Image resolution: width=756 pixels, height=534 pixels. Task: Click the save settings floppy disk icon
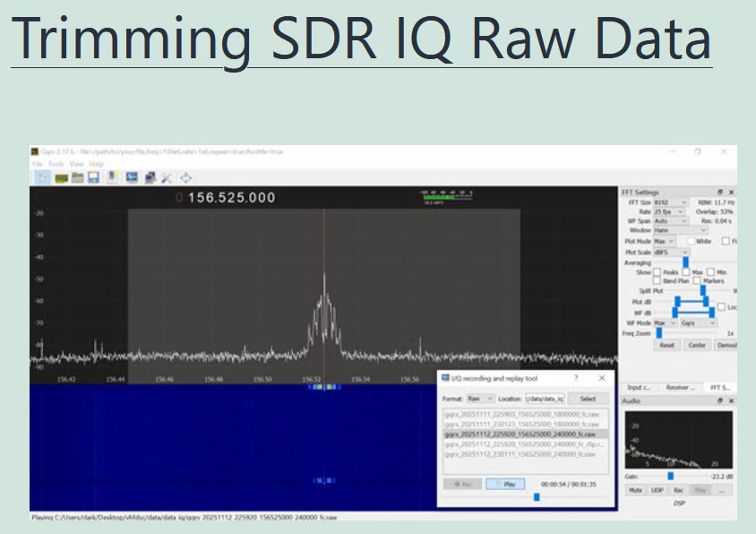[93, 177]
